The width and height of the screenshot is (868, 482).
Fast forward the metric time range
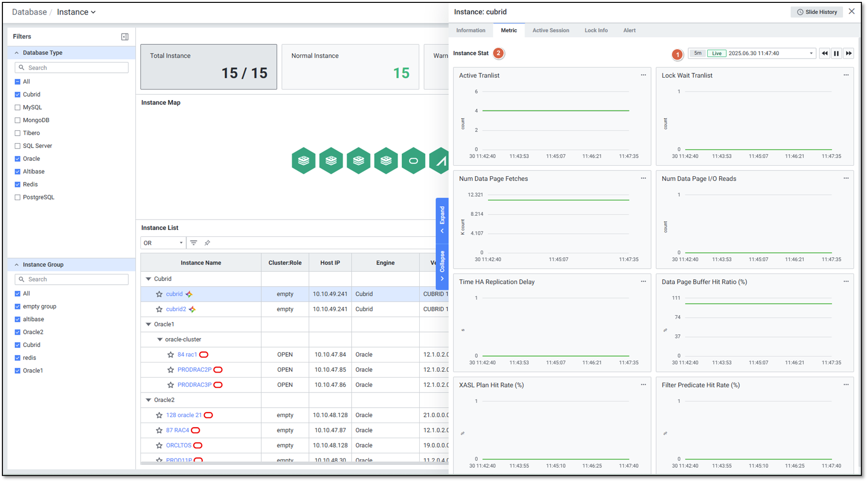point(848,53)
